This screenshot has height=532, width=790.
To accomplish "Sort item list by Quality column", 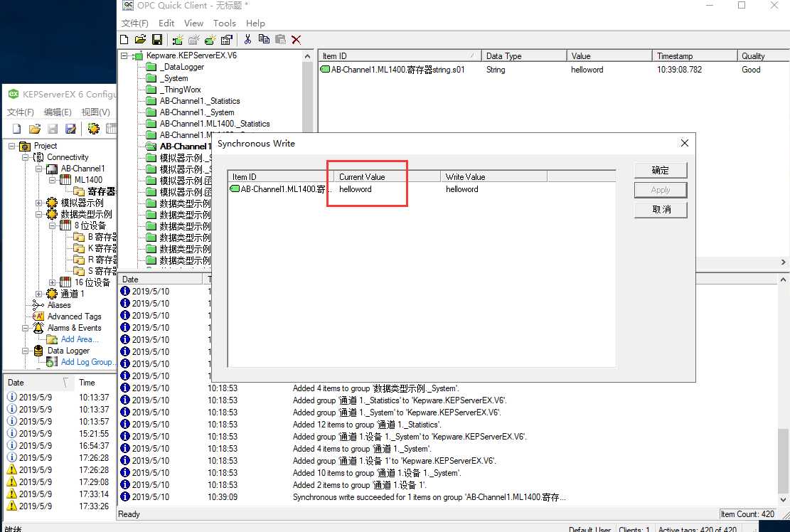I will (763, 56).
